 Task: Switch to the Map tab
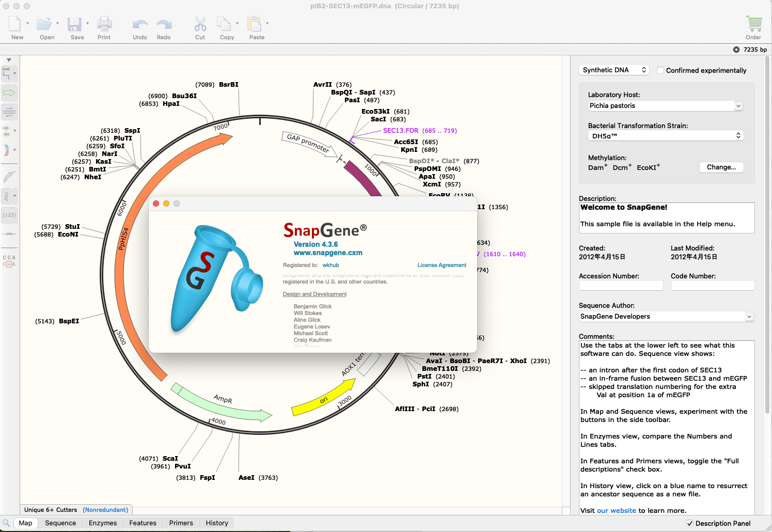(25, 523)
